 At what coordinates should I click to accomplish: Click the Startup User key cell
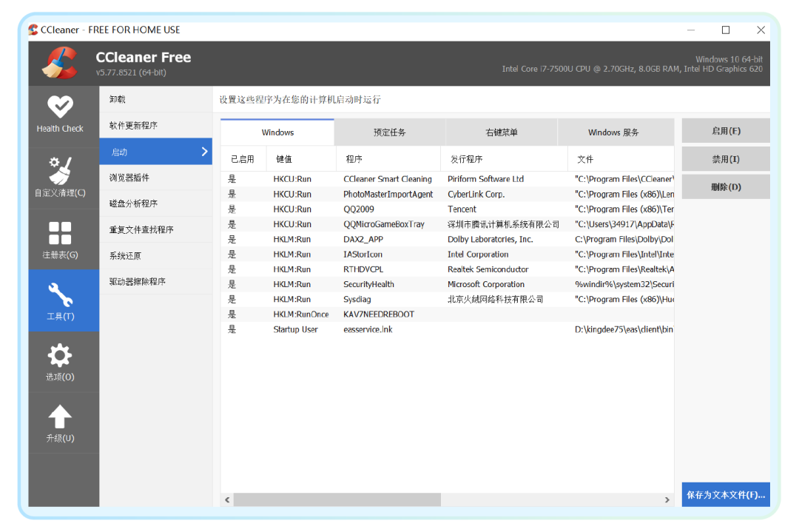coord(295,329)
